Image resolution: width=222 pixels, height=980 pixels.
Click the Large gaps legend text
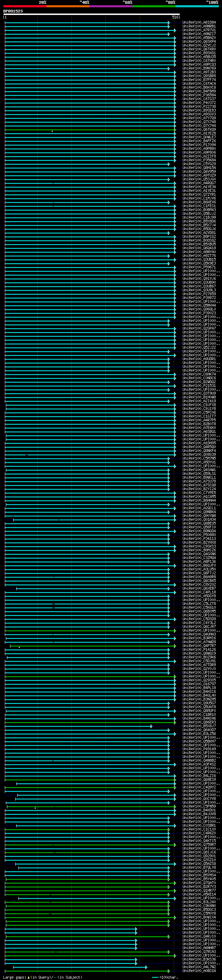pos(43,977)
